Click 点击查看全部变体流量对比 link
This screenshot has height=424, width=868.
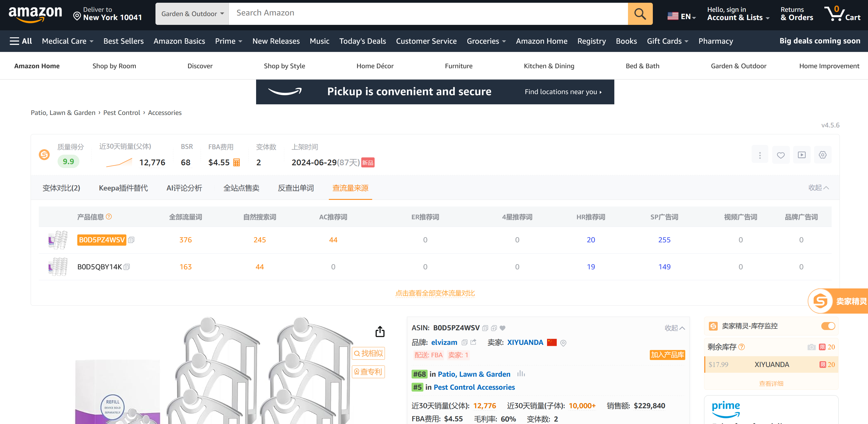coord(435,293)
